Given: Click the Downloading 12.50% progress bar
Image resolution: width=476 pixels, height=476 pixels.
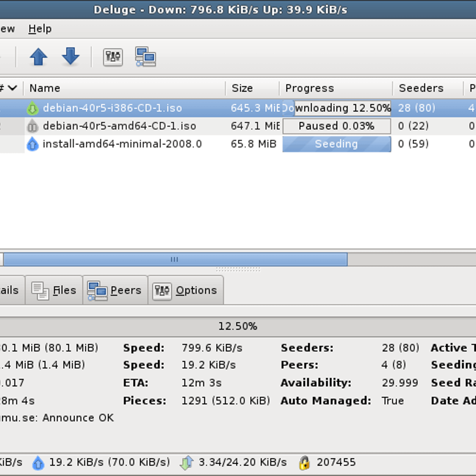Looking at the screenshot, I should tap(336, 108).
